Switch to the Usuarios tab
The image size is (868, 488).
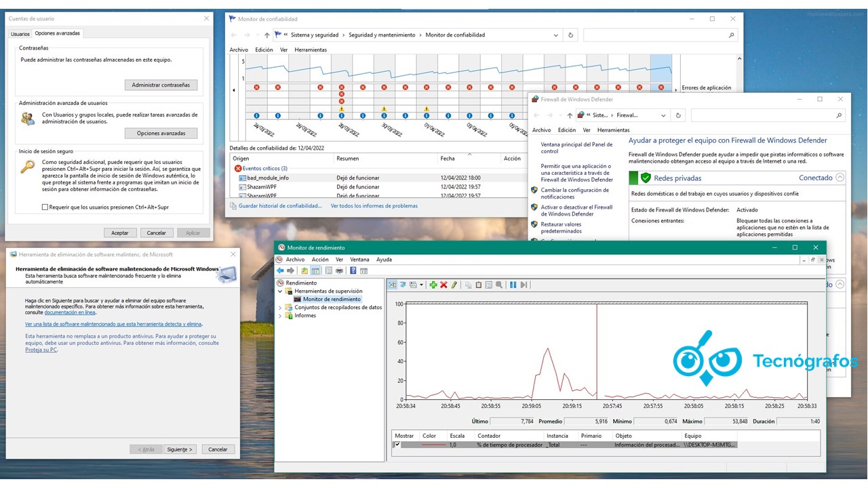tap(20, 33)
